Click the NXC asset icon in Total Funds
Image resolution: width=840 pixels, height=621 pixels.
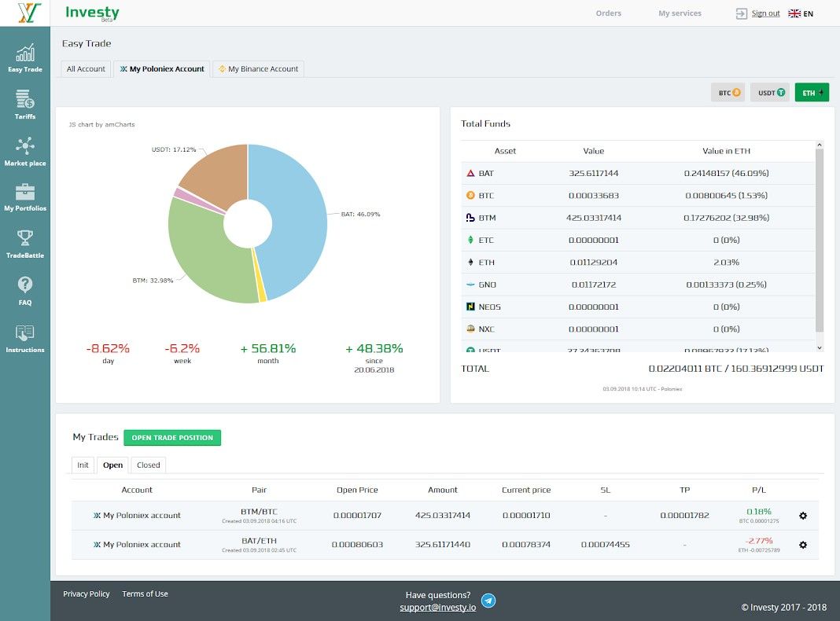[470, 329]
